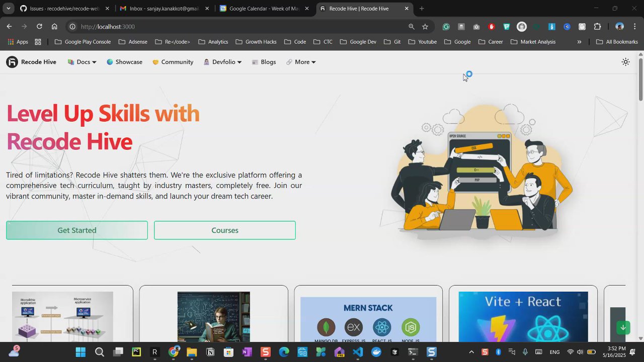
Task: Show hidden system tray icons chevron
Action: (471, 352)
